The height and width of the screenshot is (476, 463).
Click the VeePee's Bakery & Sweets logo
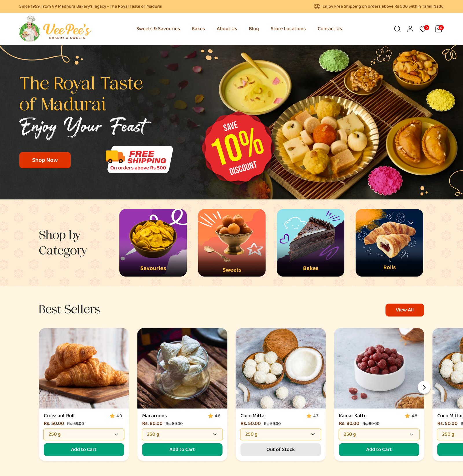[x=55, y=29]
